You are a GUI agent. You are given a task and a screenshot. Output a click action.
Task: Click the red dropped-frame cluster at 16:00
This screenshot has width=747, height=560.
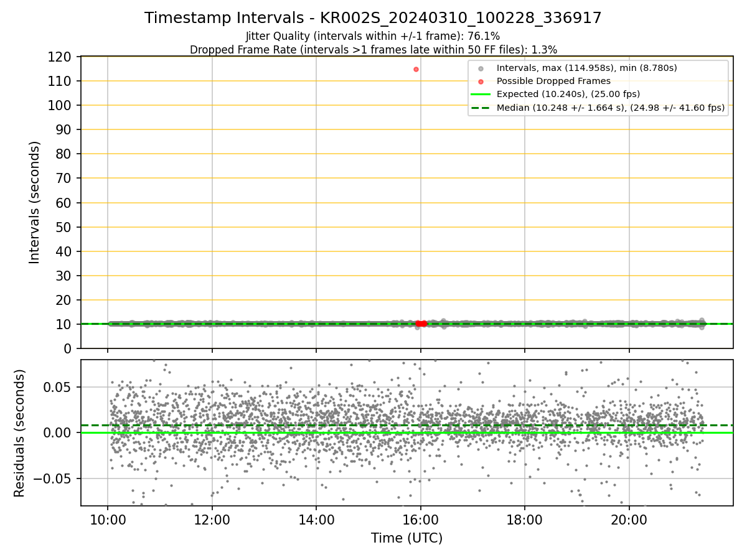421,324
